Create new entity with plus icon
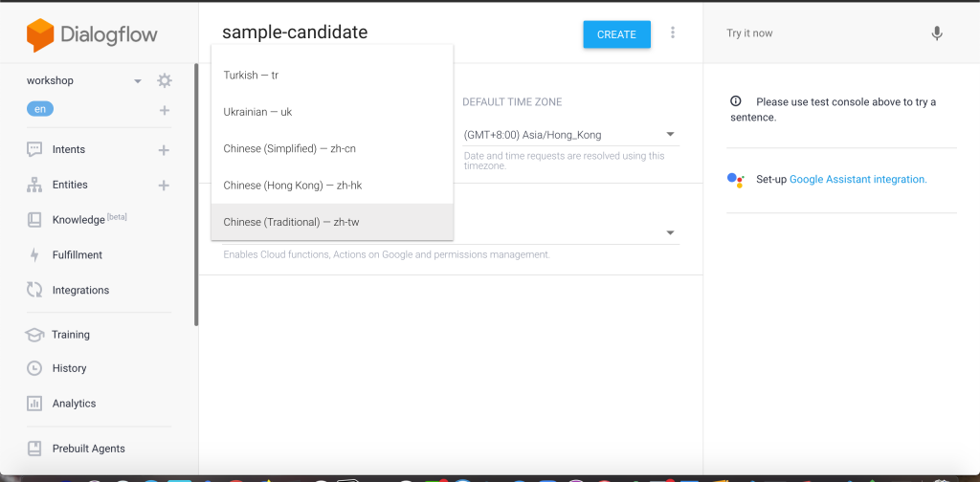 164,186
